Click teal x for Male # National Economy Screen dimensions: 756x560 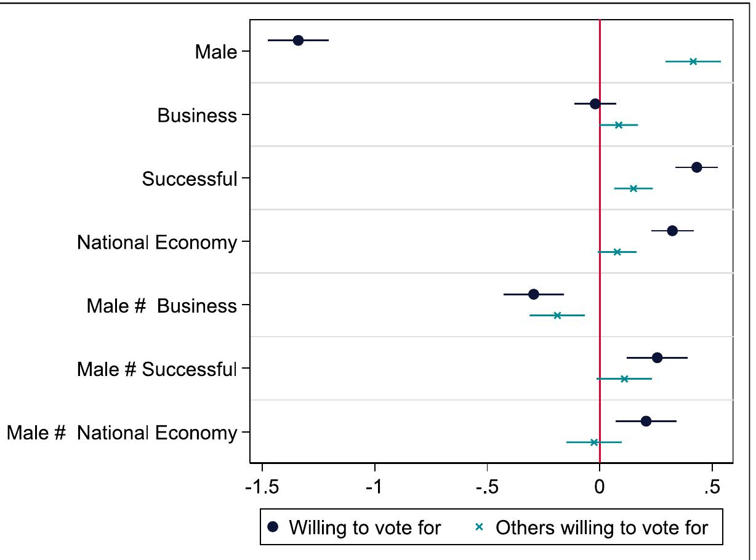[x=594, y=442]
